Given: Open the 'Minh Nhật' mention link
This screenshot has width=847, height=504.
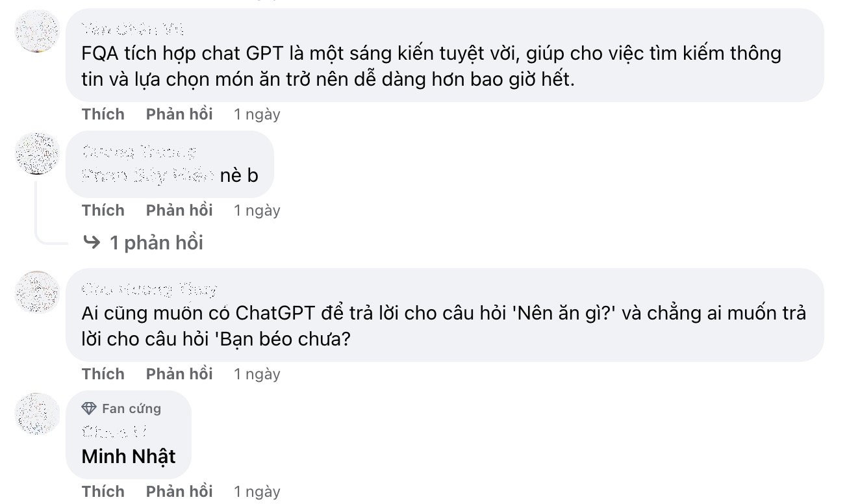Looking at the screenshot, I should [x=129, y=457].
